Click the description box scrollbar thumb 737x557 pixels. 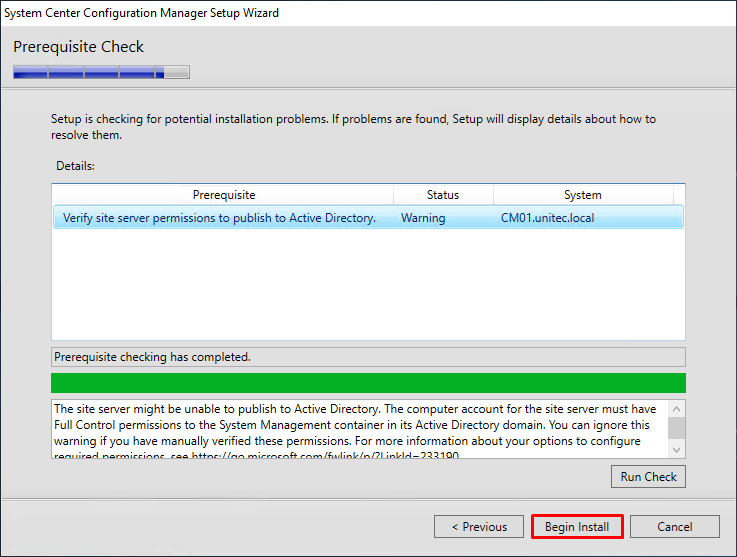coord(676,428)
